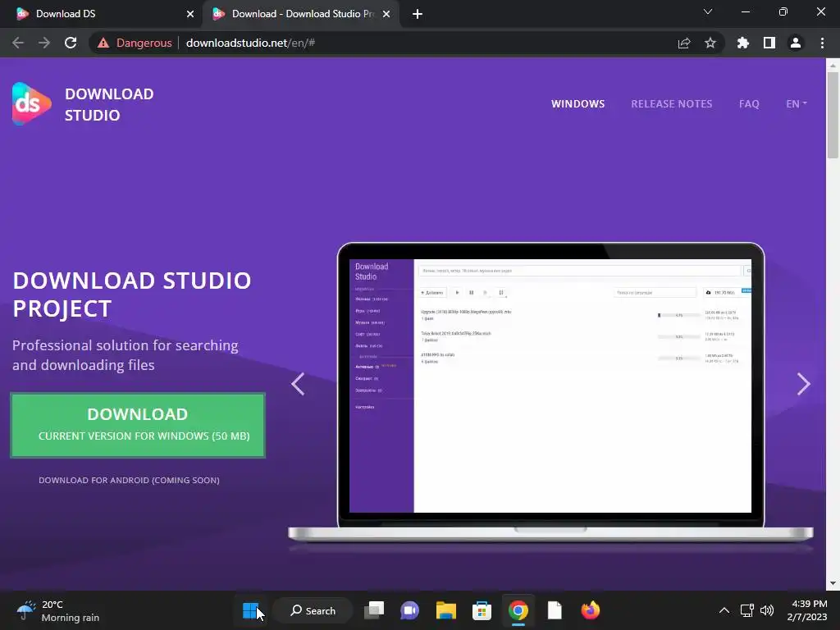This screenshot has width=840, height=630.
Task: Click the browser forward arrow
Action: pos(44,43)
